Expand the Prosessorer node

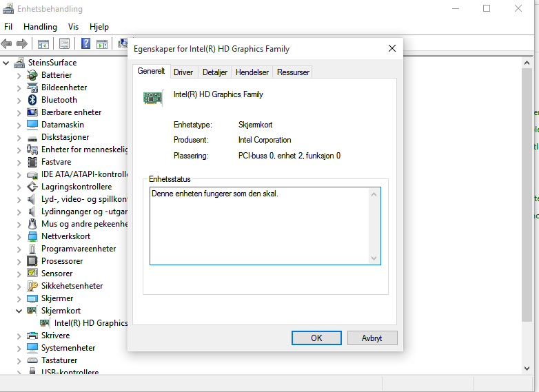(19, 261)
